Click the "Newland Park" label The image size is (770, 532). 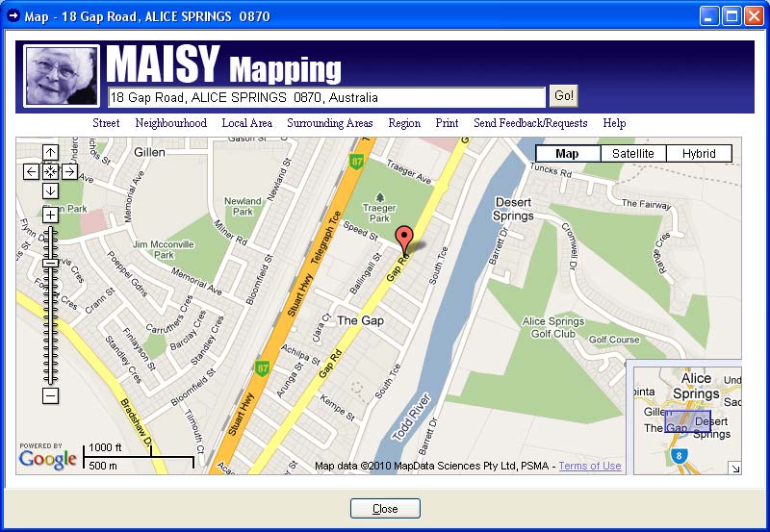243,206
